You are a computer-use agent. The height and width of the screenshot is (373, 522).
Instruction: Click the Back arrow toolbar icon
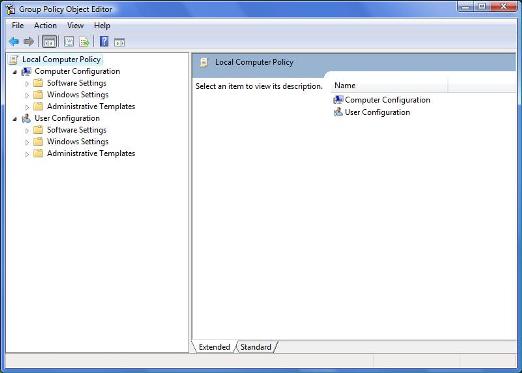[x=14, y=42]
